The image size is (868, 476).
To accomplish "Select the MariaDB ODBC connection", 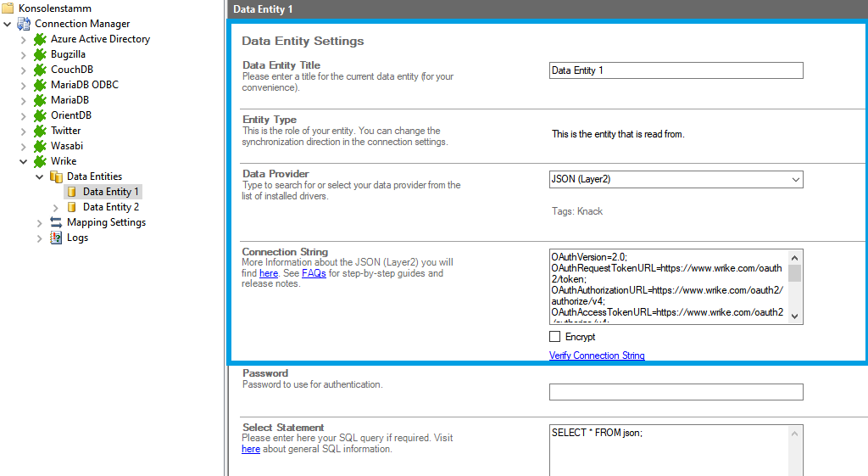I will click(x=84, y=85).
